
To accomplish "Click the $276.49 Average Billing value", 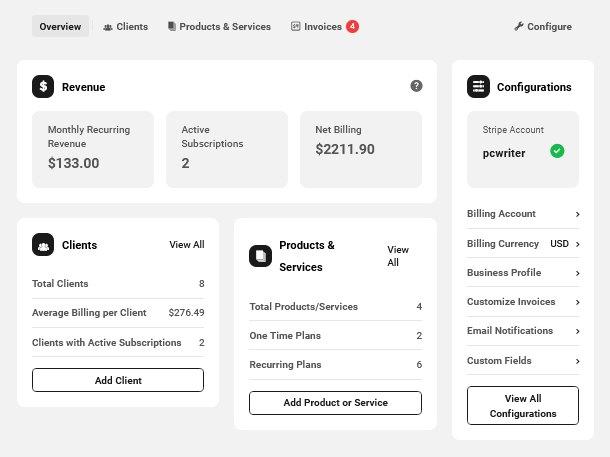I will point(186,312).
